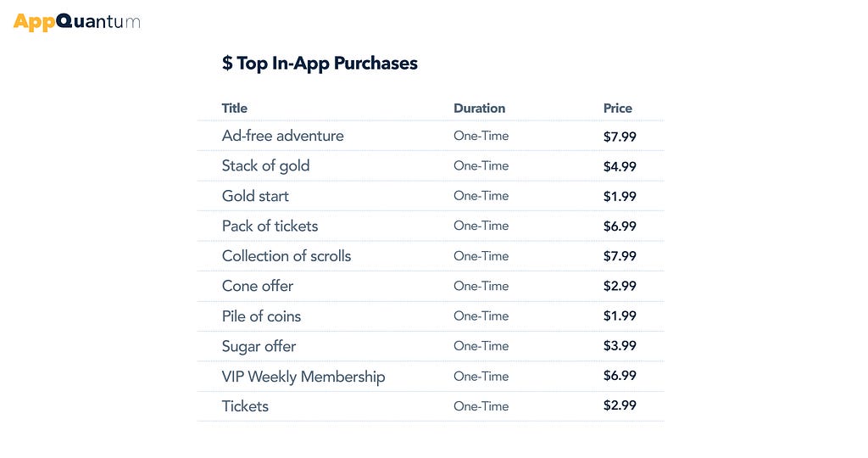This screenshot has width=868, height=458.
Task: Select the Gold start purchase
Action: click(x=255, y=196)
